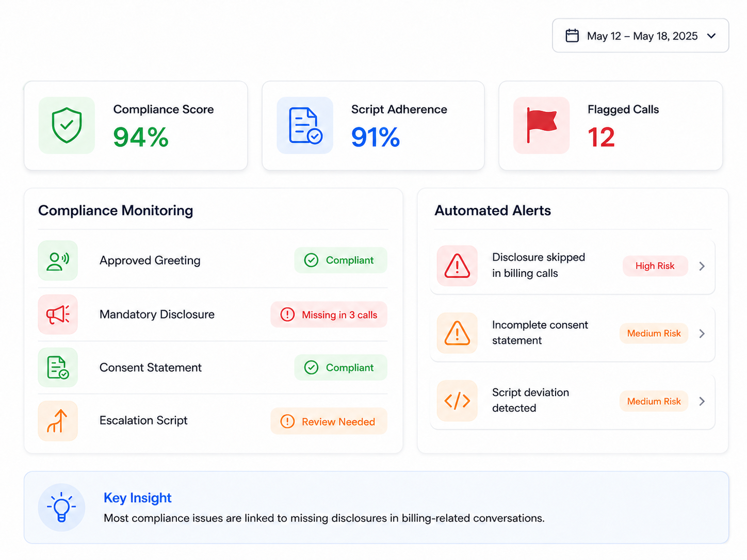Select the Consent Statement row label
The width and height of the screenshot is (747, 560).
[151, 368]
